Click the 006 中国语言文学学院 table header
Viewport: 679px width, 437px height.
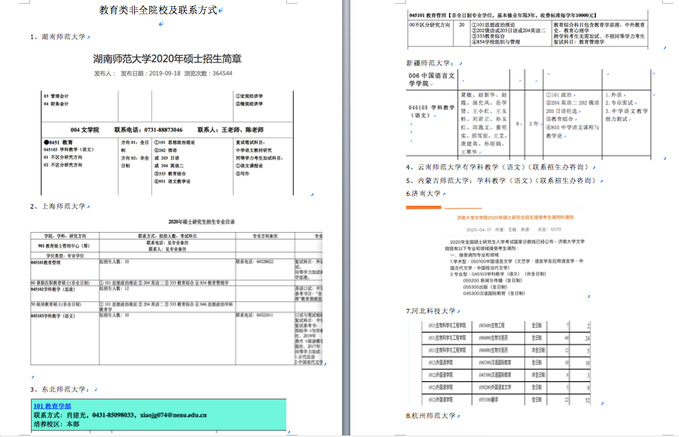433,79
